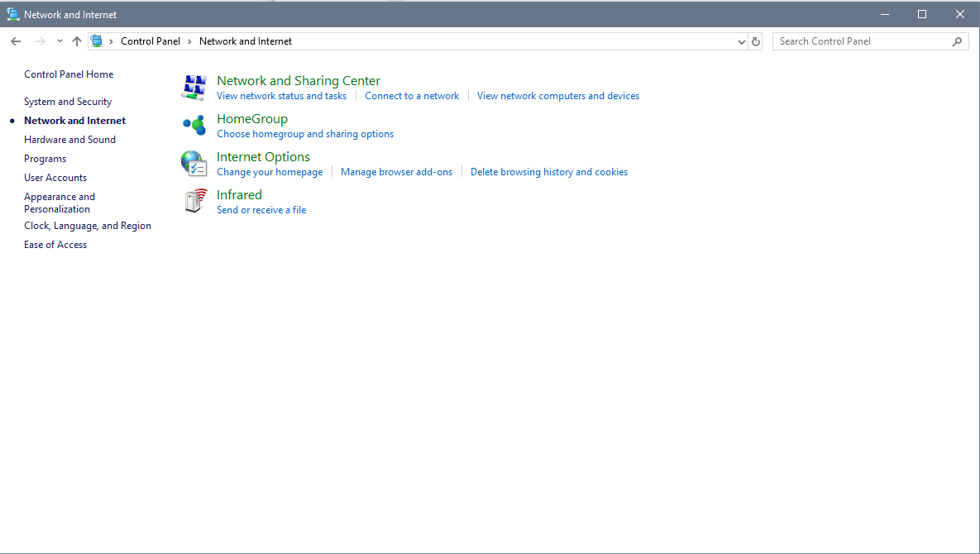Viewport: 980px width, 554px height.
Task: Open the HomeGroup heading link
Action: pyautogui.click(x=252, y=119)
